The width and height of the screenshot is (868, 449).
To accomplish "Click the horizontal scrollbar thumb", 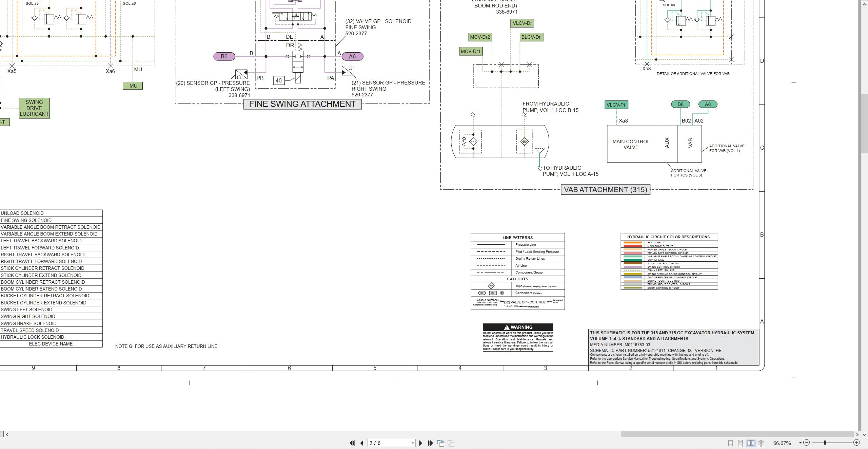I will click(x=737, y=434).
